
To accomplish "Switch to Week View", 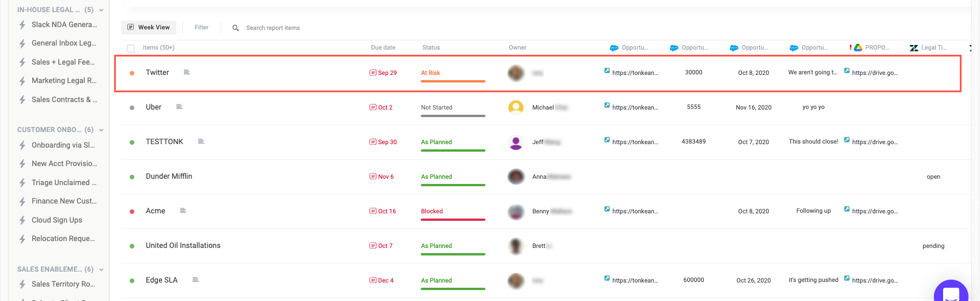I will pos(149,27).
